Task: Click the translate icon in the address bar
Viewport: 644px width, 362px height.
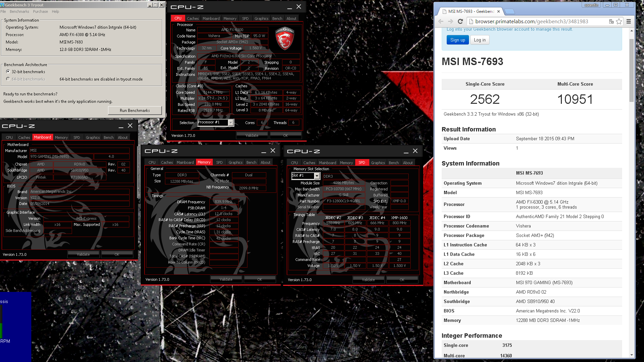Action: pos(611,22)
